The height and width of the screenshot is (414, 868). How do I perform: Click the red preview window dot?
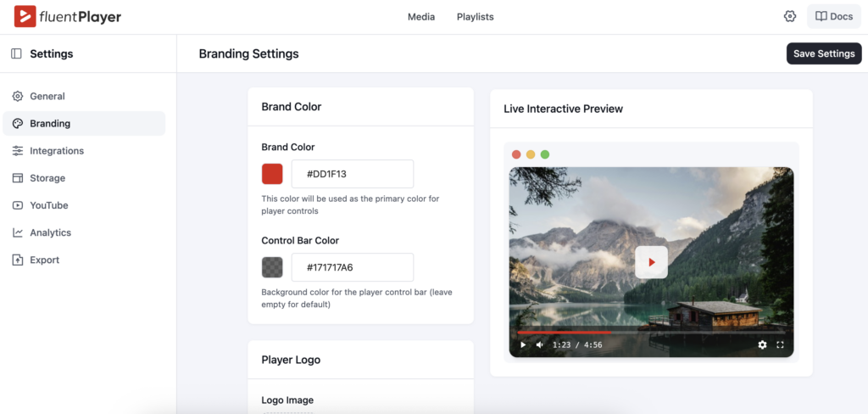tap(516, 154)
